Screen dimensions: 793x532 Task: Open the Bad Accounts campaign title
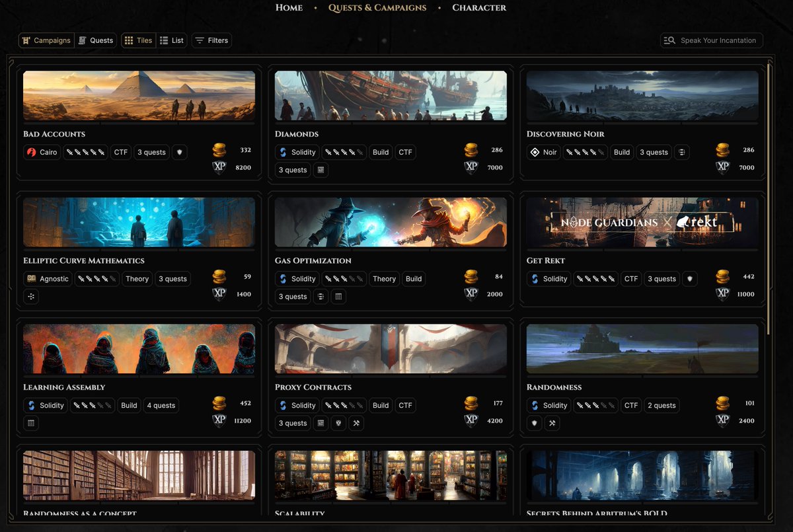coord(54,134)
